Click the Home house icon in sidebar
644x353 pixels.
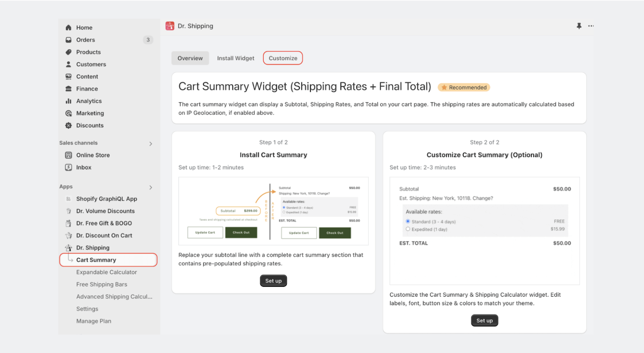click(x=68, y=28)
